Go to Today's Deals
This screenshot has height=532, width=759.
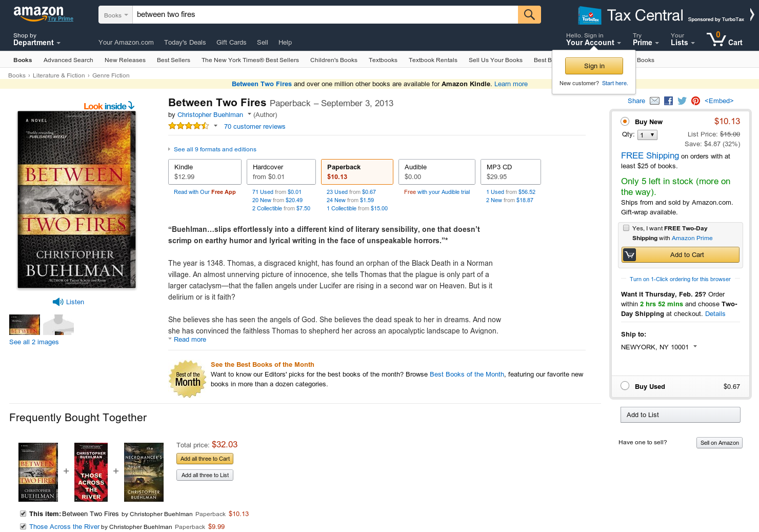(x=185, y=43)
